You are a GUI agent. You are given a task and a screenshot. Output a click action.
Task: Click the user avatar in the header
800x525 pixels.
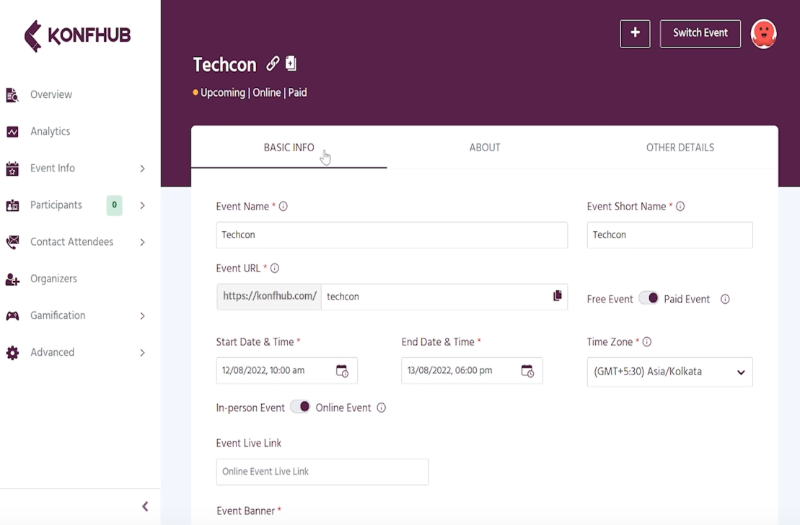click(763, 33)
